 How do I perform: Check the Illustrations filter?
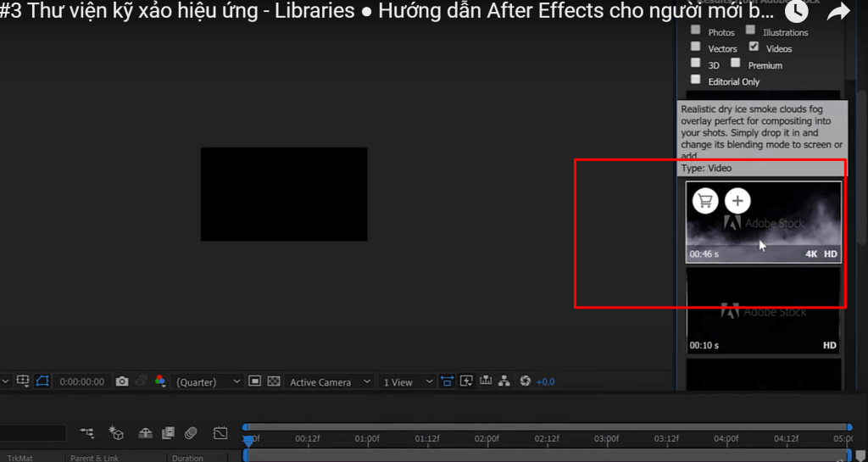click(x=750, y=30)
